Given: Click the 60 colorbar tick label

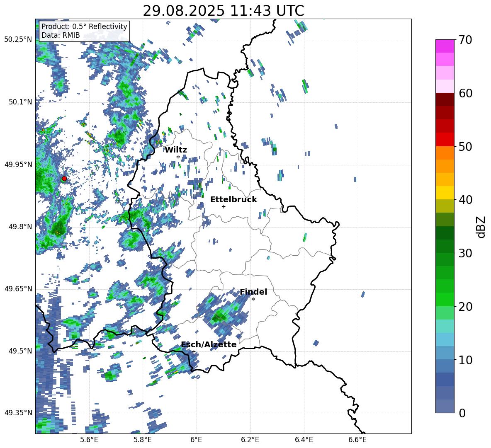Looking at the screenshot, I should pyautogui.click(x=465, y=93).
